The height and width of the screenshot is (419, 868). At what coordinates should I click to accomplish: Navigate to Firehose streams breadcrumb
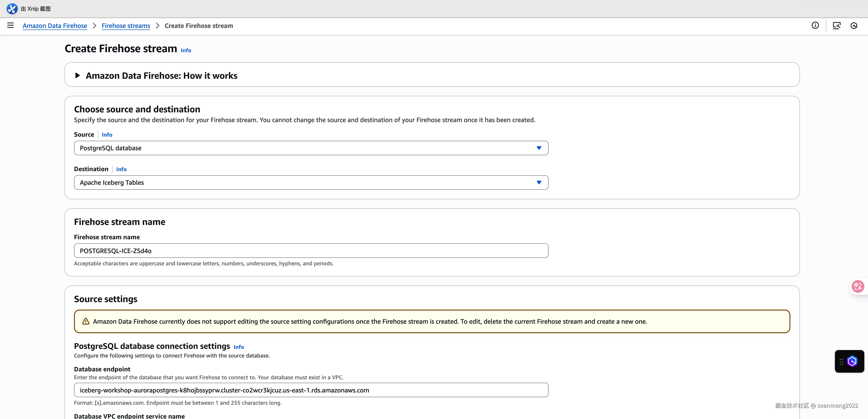126,26
